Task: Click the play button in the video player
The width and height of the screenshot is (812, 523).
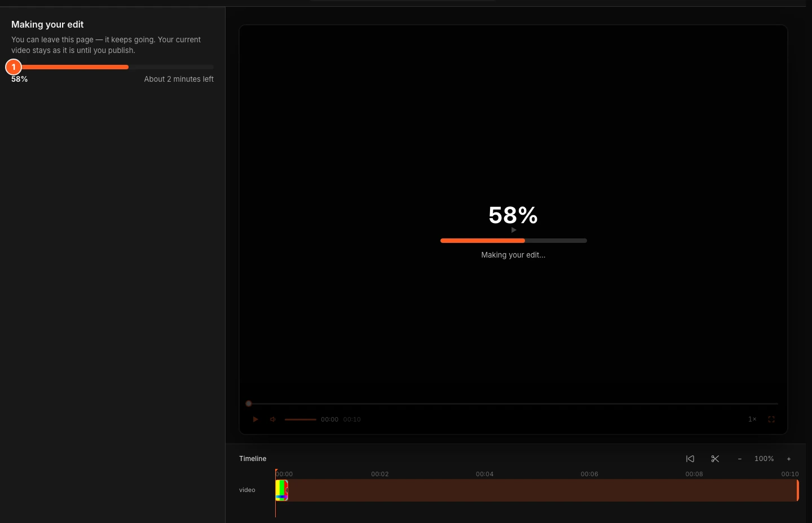Action: point(255,419)
